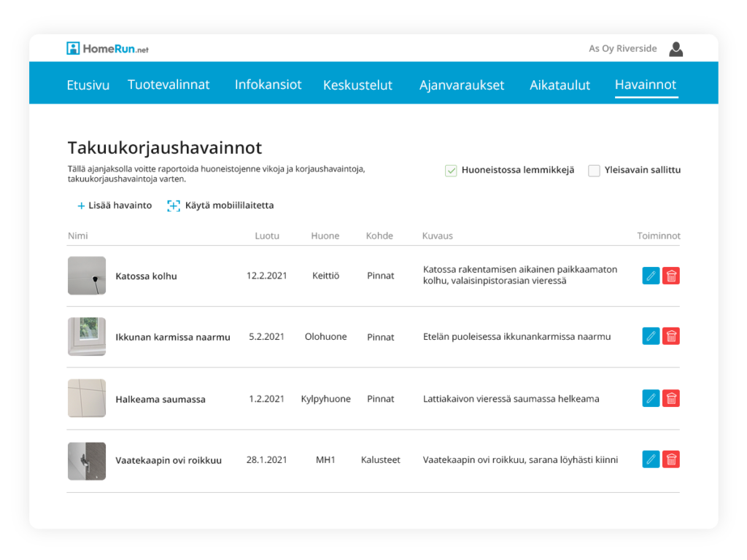Go to the Etusivu tab
This screenshot has height=560, width=747.
coord(88,85)
